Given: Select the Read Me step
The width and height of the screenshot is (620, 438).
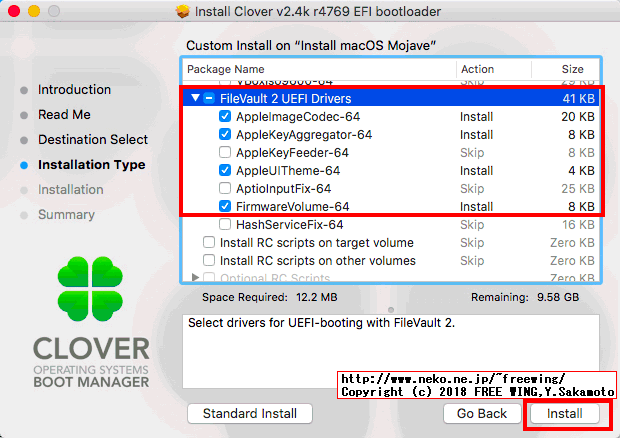Looking at the screenshot, I should [64, 115].
